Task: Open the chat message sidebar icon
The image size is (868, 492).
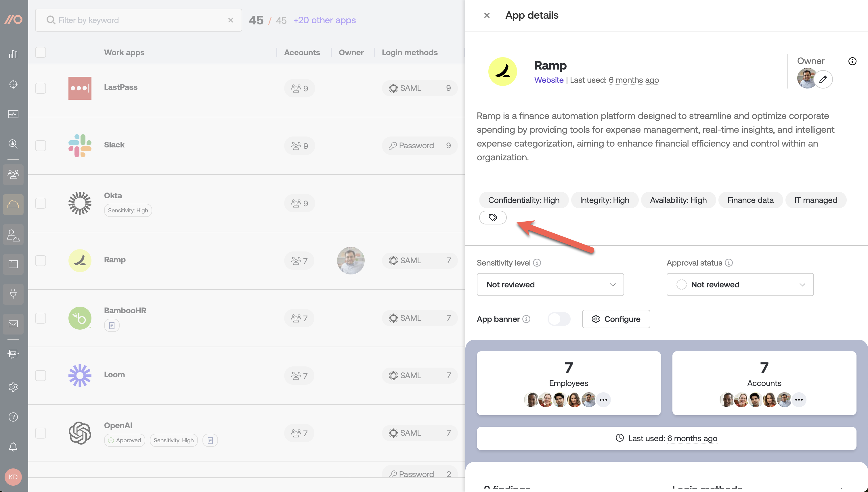Action: 13,354
